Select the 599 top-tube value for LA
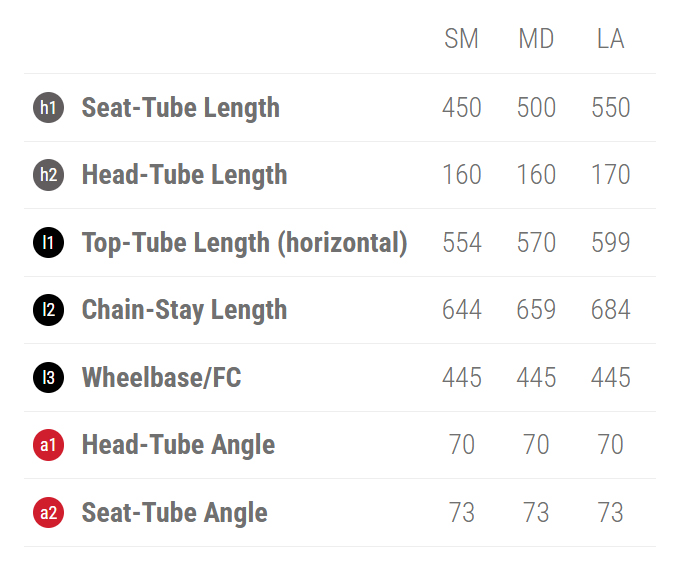The image size is (674, 584). point(610,243)
